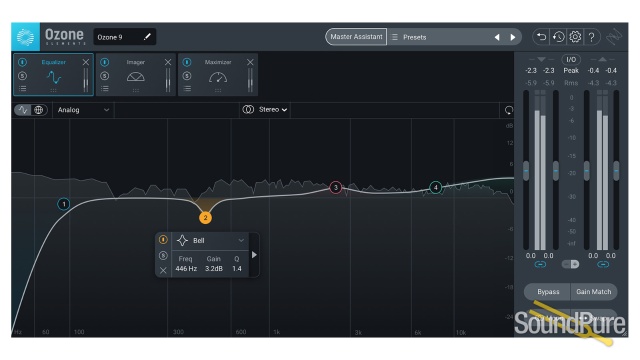
Task: Remove the Imager module
Action: click(x=168, y=62)
